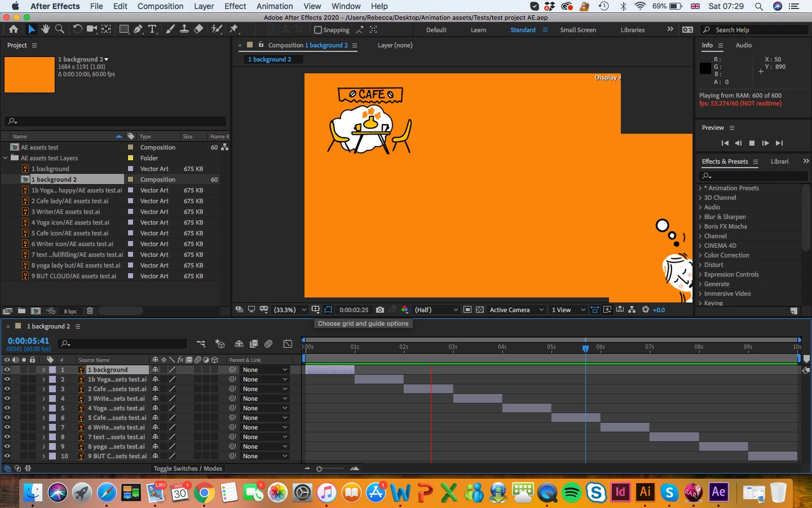Select the Rotation tool
The image size is (812, 508).
coord(77,29)
